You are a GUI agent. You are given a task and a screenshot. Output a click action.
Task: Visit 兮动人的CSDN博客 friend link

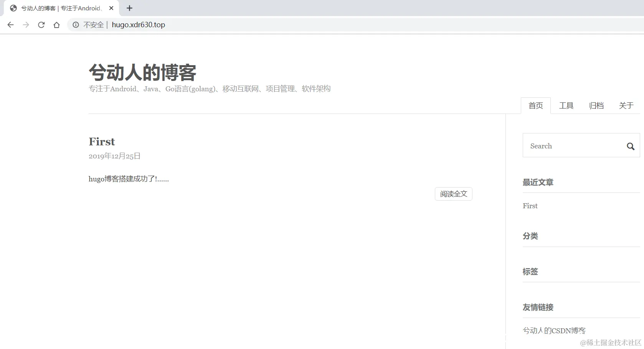pyautogui.click(x=554, y=330)
